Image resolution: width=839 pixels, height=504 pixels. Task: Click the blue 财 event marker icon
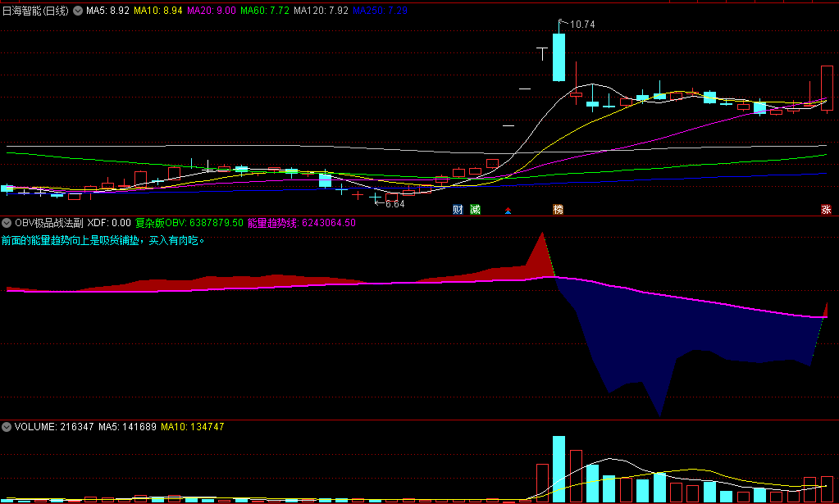458,210
